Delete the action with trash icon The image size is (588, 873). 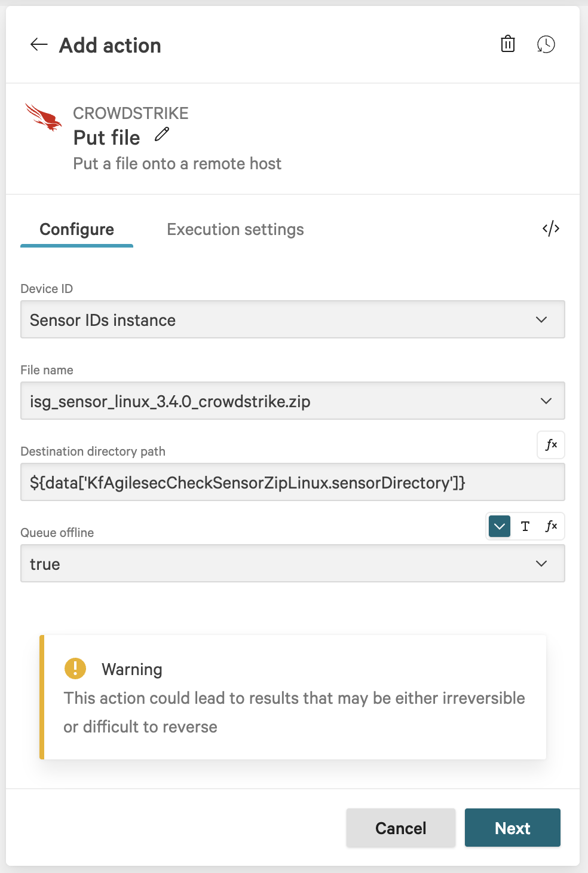point(507,44)
